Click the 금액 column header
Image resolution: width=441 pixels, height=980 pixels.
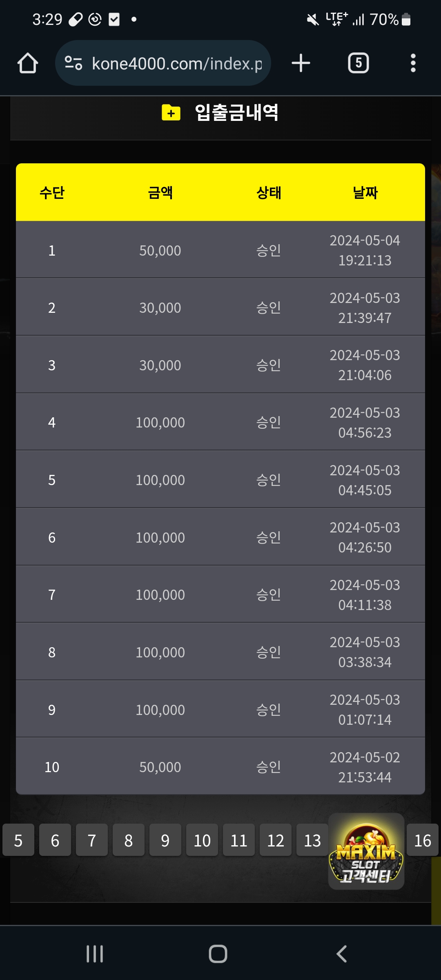click(160, 192)
